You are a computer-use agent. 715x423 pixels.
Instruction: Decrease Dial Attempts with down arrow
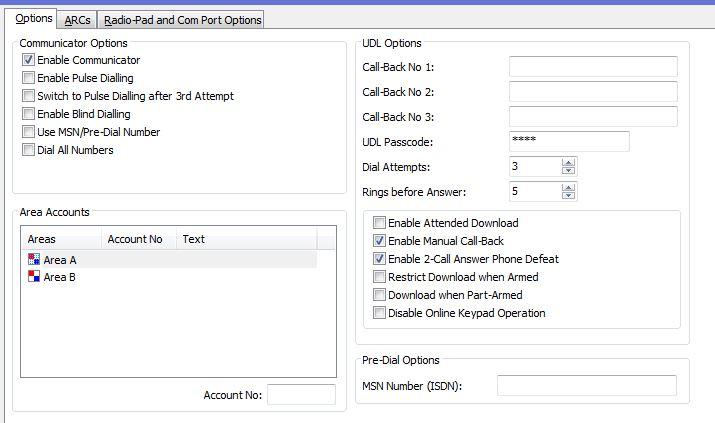coord(568,171)
